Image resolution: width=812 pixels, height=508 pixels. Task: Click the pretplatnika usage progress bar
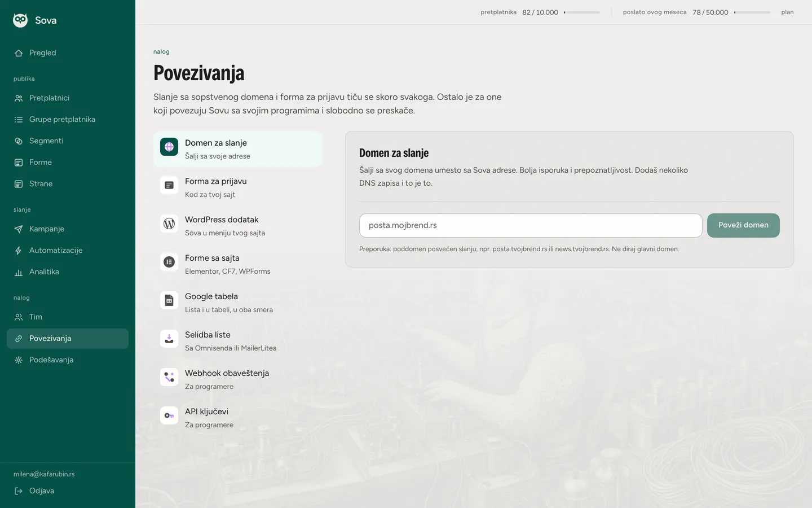pos(582,12)
